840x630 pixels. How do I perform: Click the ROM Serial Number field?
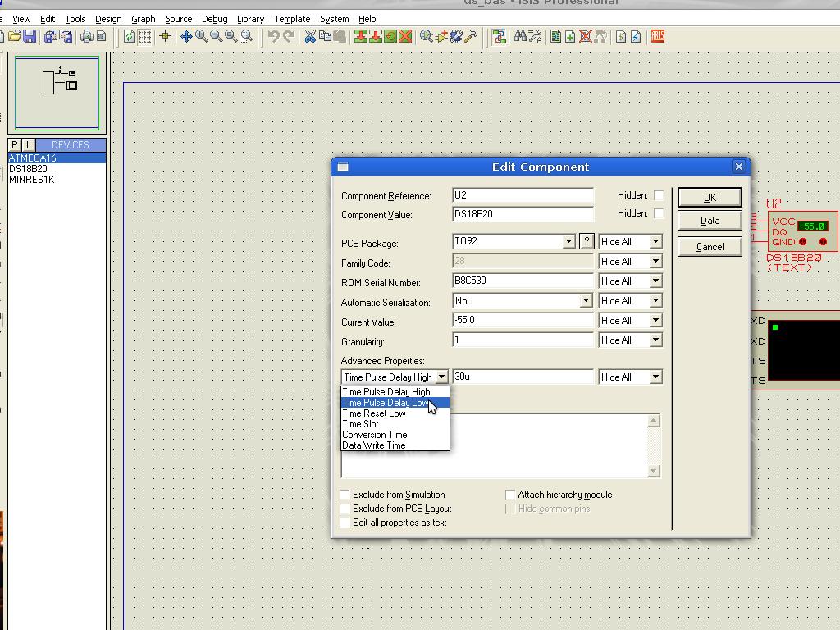point(523,281)
